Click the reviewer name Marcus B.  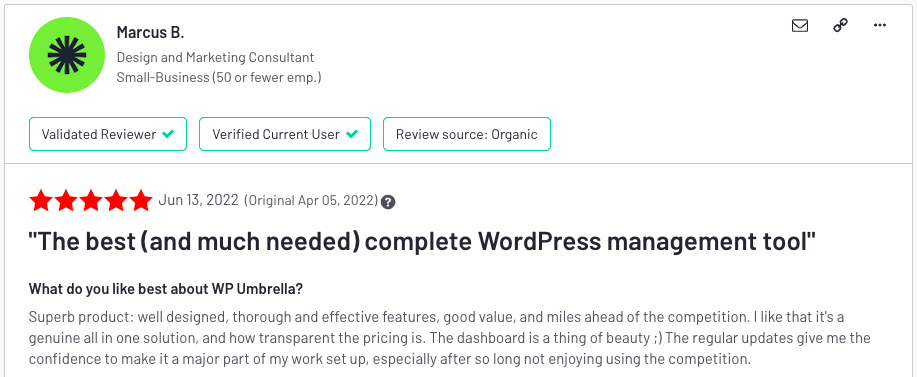click(x=150, y=32)
